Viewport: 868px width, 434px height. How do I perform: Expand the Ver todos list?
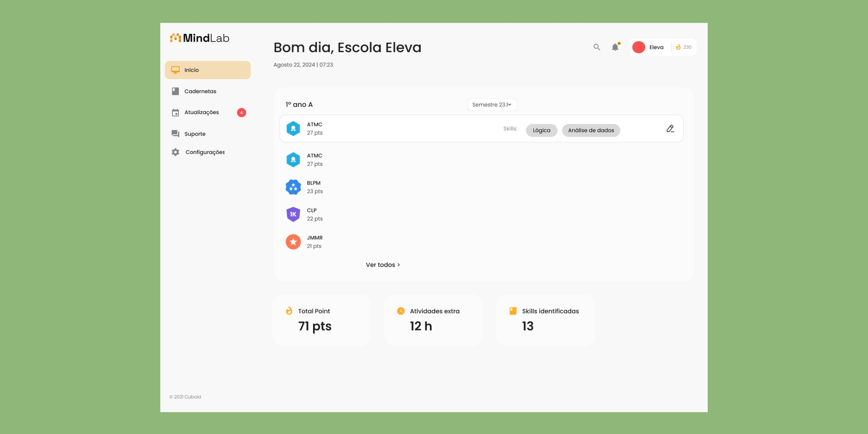(x=383, y=265)
